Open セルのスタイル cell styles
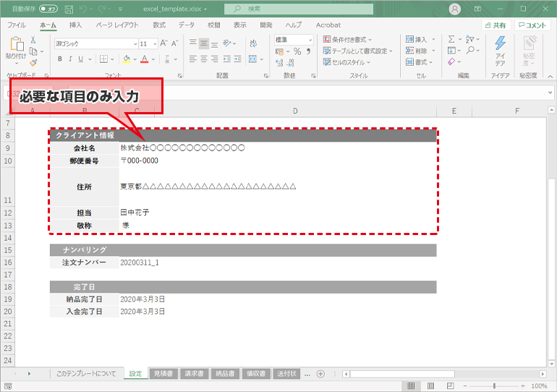 pyautogui.click(x=346, y=62)
